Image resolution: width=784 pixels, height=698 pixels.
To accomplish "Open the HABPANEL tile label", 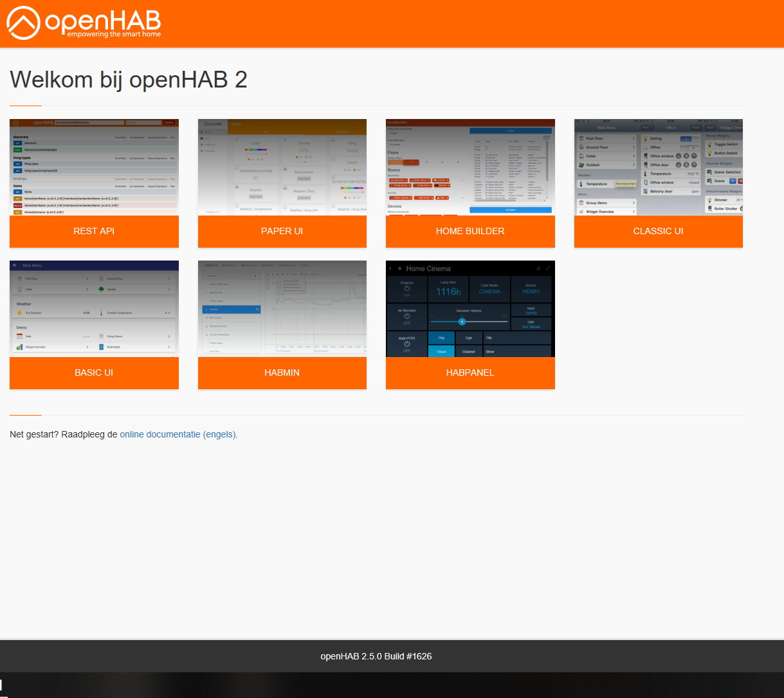I will 470,372.
